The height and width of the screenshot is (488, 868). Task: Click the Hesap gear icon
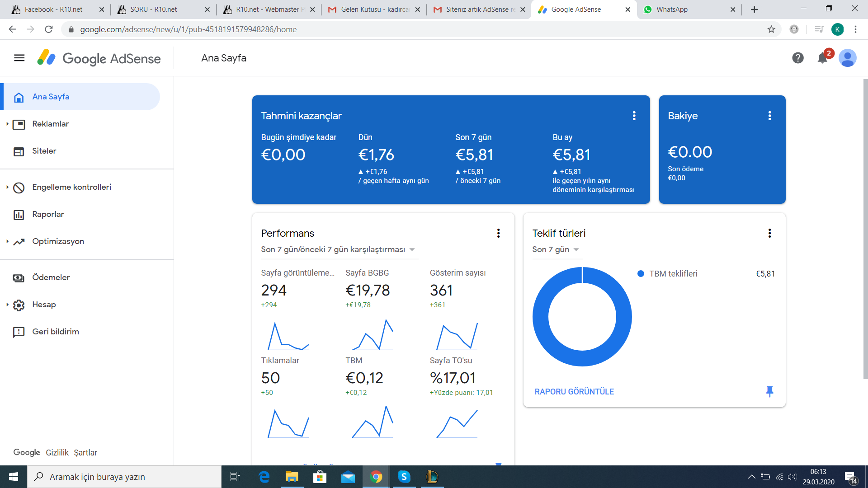click(19, 305)
